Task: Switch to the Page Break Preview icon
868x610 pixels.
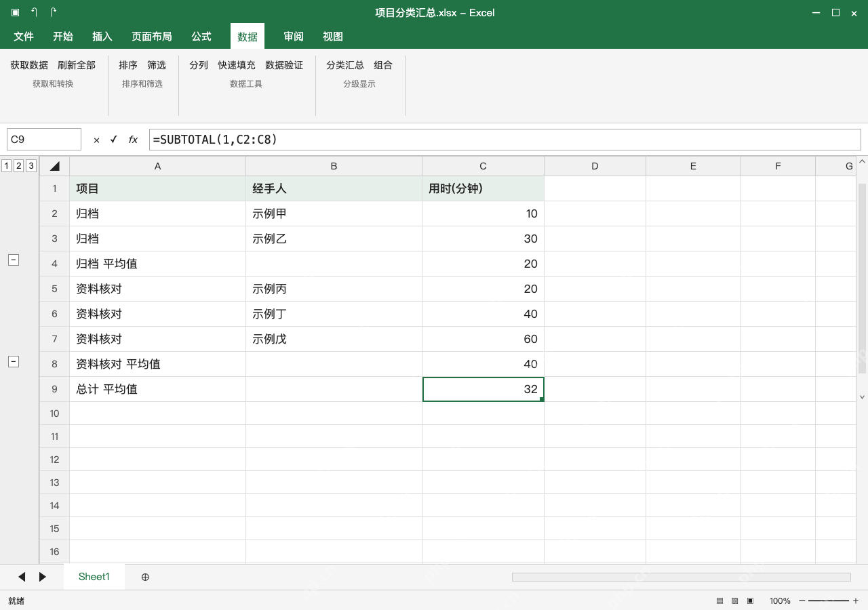Action: [x=750, y=601]
